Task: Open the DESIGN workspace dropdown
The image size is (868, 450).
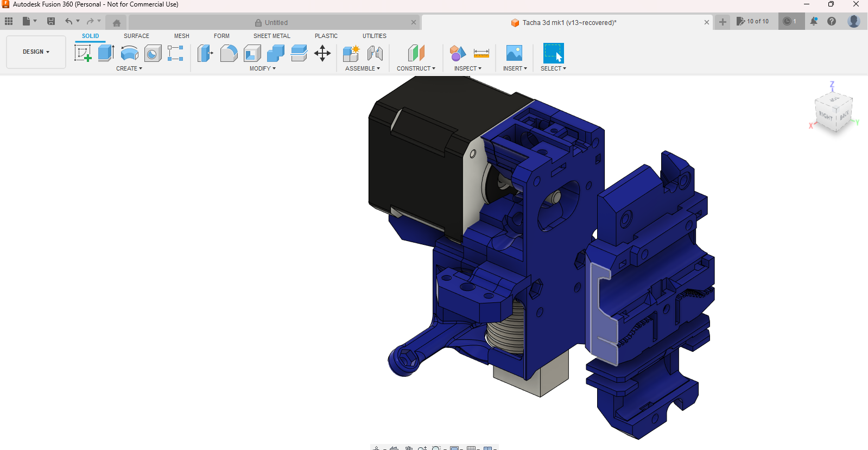Action: [x=36, y=52]
